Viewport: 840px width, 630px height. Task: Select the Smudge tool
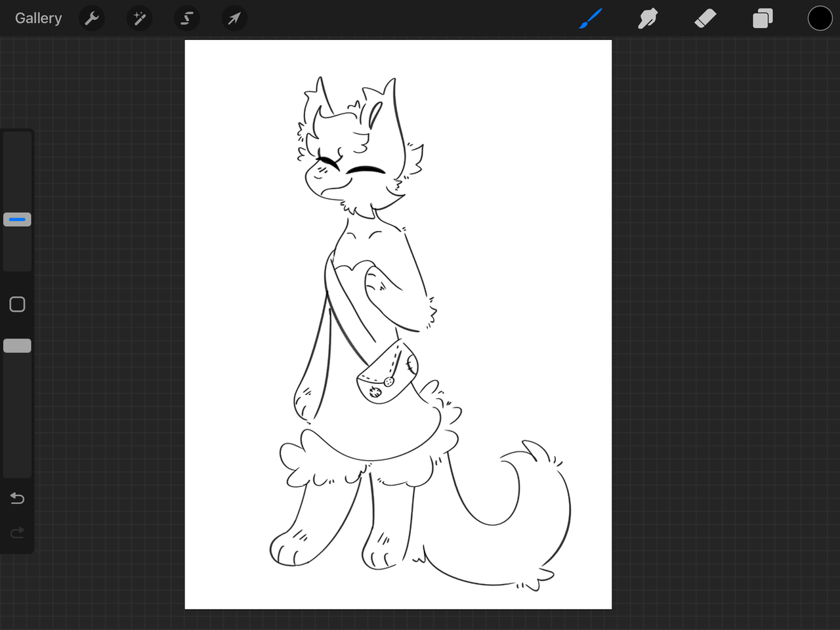click(648, 18)
